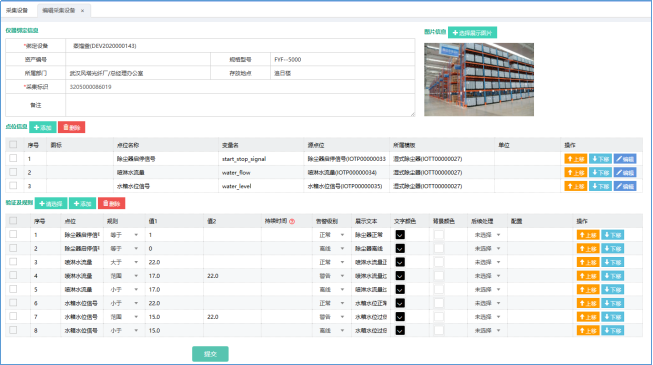The width and height of the screenshot is (653, 365).
Task: Click the red 删除 button above points table
Action: coord(72,127)
